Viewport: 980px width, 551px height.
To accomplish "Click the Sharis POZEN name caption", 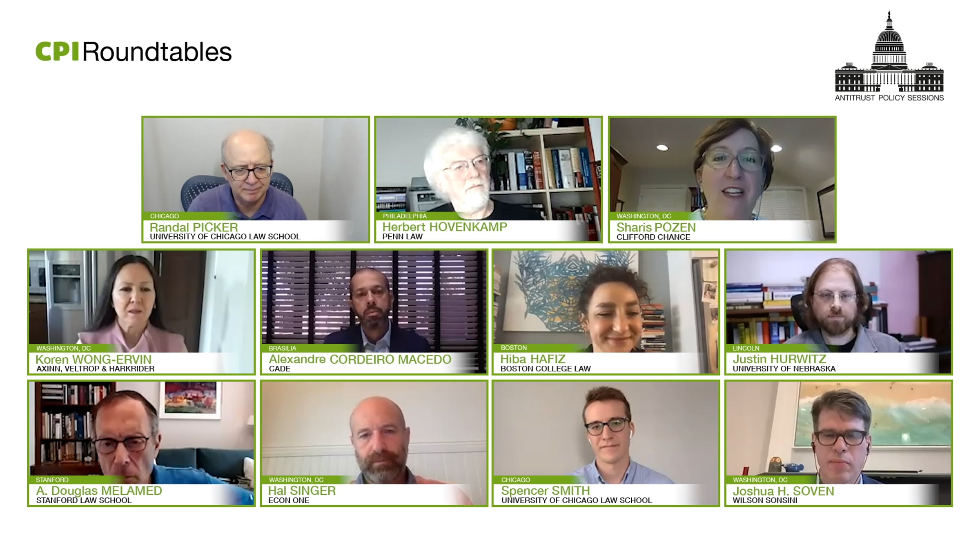I will pos(656,227).
